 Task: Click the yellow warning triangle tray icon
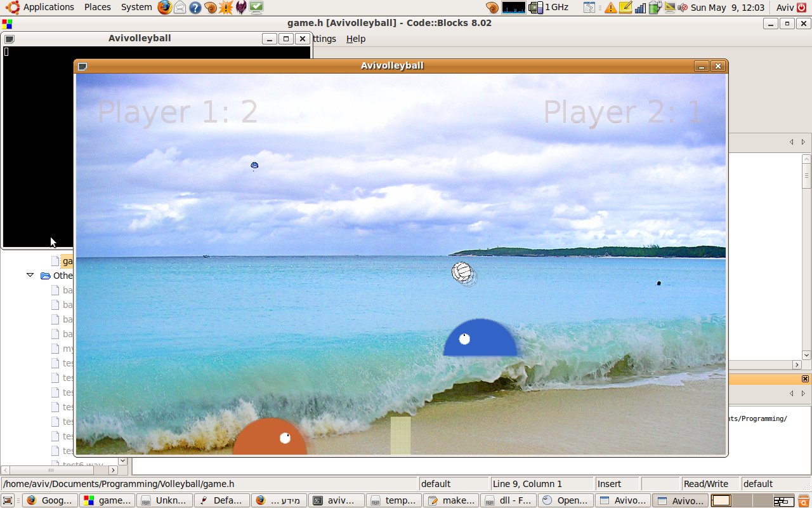[610, 8]
